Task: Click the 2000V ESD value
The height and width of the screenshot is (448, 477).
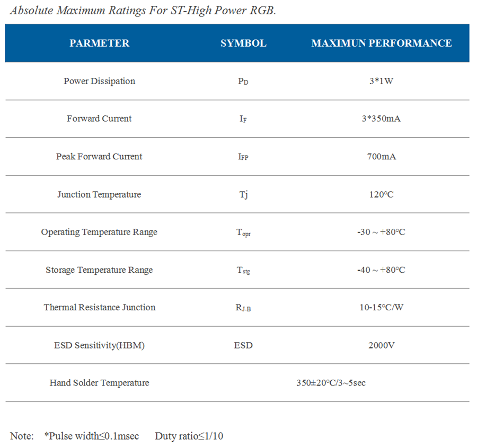Action: pyautogui.click(x=382, y=345)
